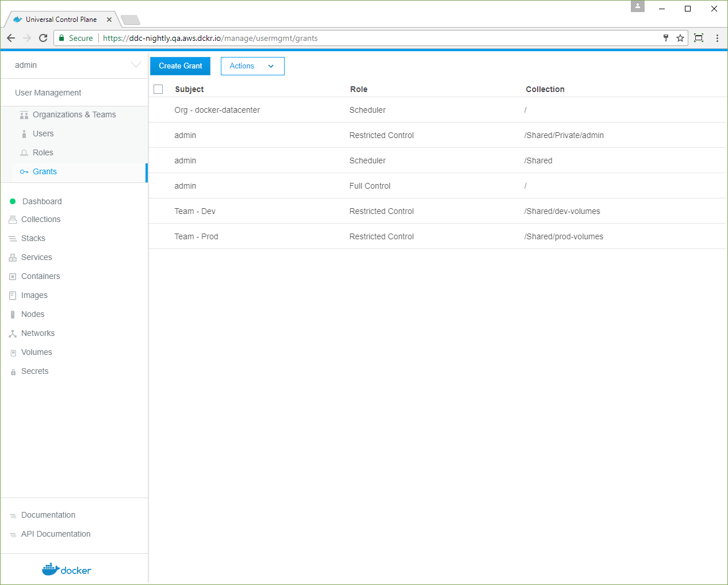This screenshot has width=728, height=585.
Task: Expand the admin account menu chevron
Action: pos(136,65)
